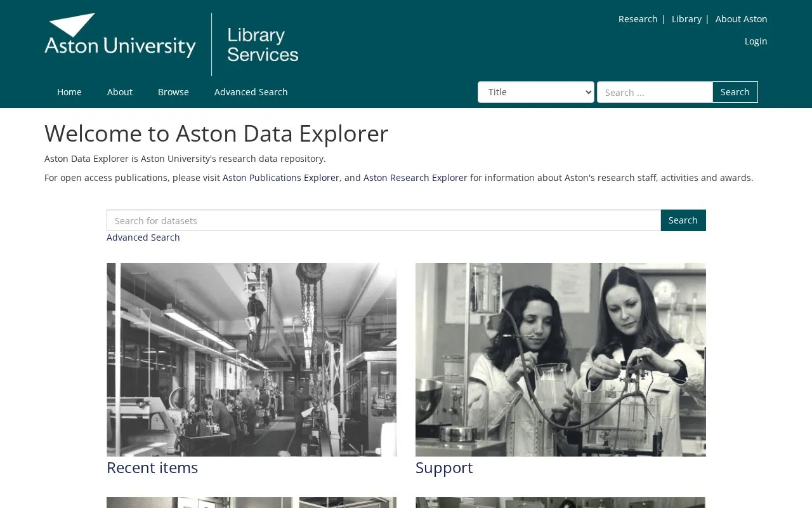Go to Advanced Search in navigation bar
Screen dimensions: 812x508
pyautogui.click(x=251, y=92)
